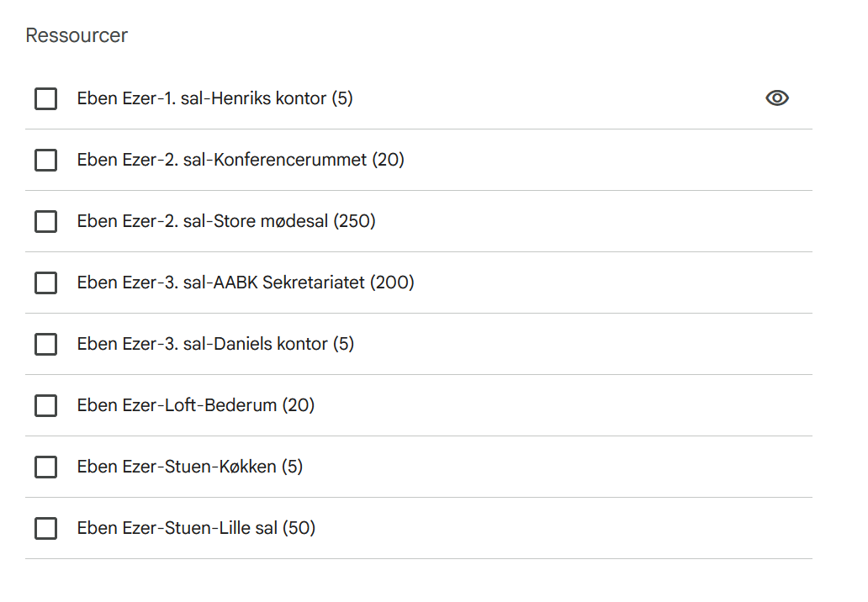Screen dimensions: 868x602
Task: Show visibility details for Henriks kontor
Action: (x=777, y=98)
